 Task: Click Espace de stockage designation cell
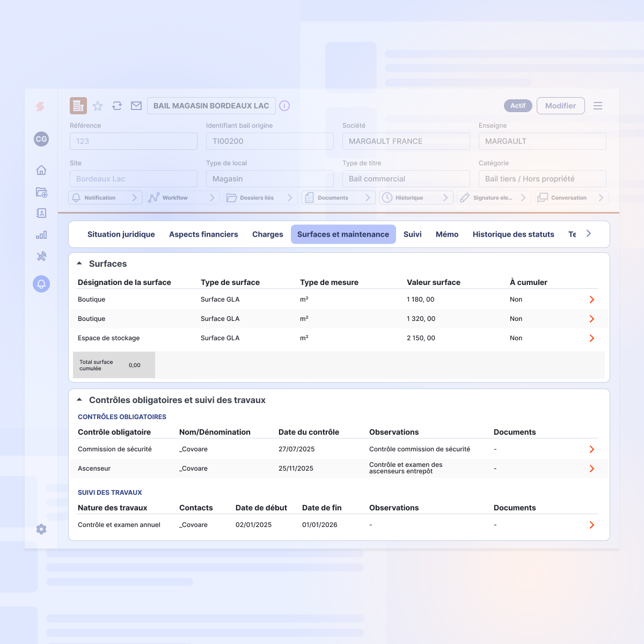(109, 338)
